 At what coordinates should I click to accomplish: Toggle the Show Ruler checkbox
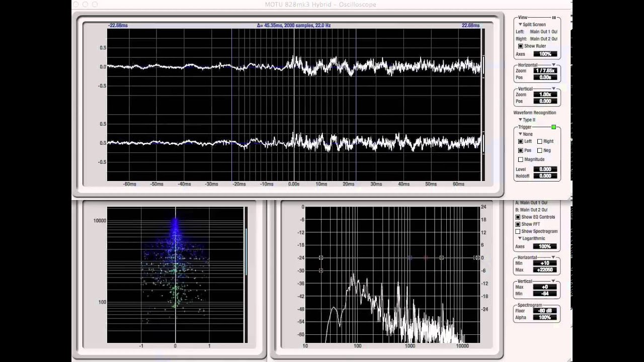point(521,46)
